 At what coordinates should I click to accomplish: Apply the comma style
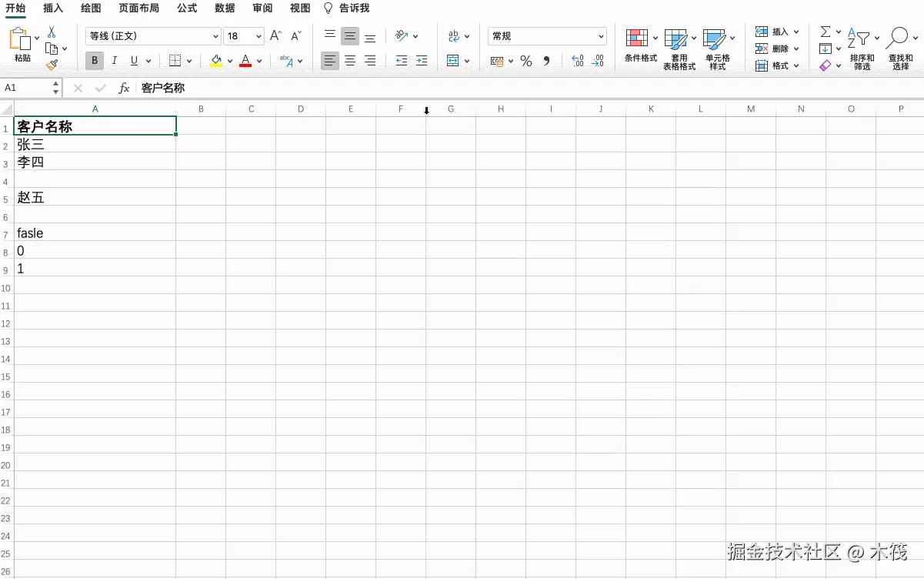[x=546, y=61]
